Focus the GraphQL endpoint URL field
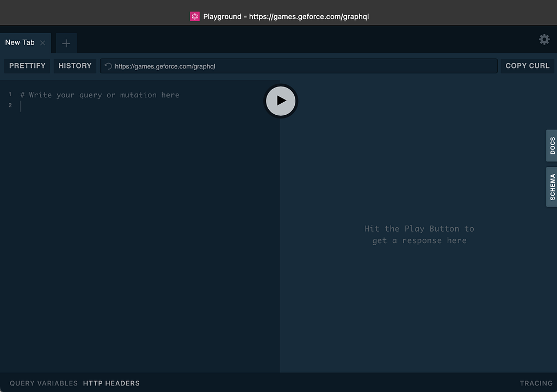 299,66
